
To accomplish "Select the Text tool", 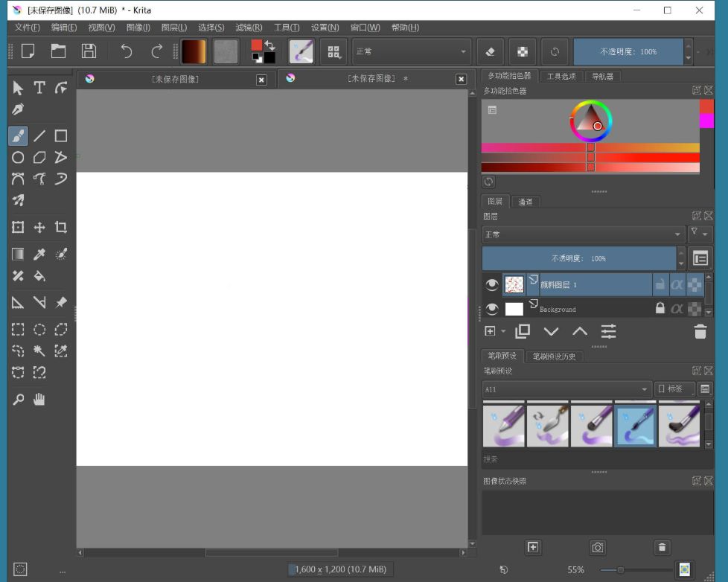I will coord(39,87).
